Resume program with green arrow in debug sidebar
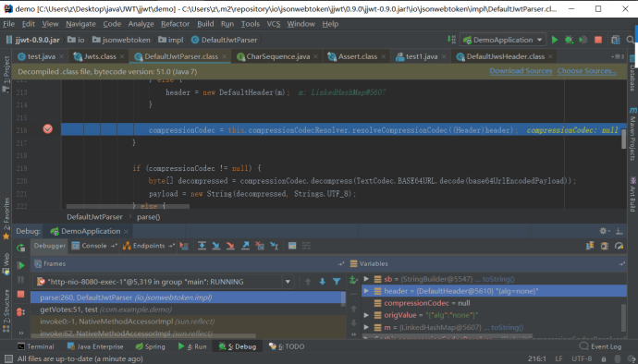This screenshot has height=364, width=638. pyautogui.click(x=20, y=265)
